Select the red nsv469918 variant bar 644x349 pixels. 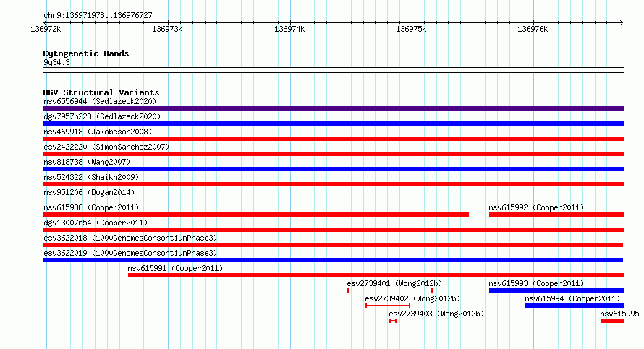pos(333,139)
